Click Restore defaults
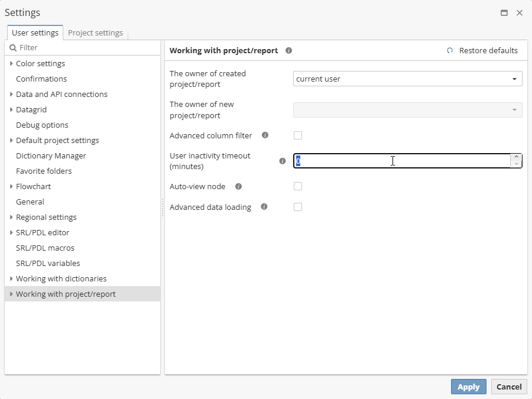Screen dimensions: 532x399 [x=482, y=51]
